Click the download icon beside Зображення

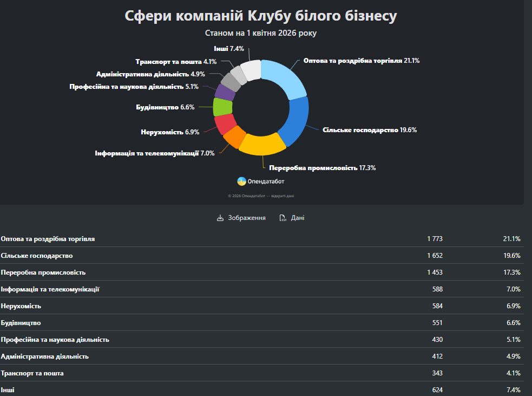[x=220, y=218]
